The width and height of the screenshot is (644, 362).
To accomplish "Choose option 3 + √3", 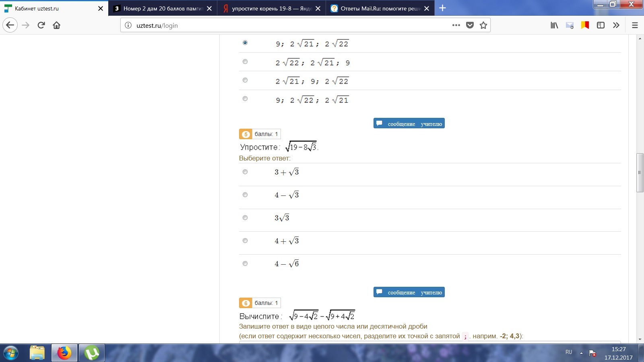I will point(245,172).
